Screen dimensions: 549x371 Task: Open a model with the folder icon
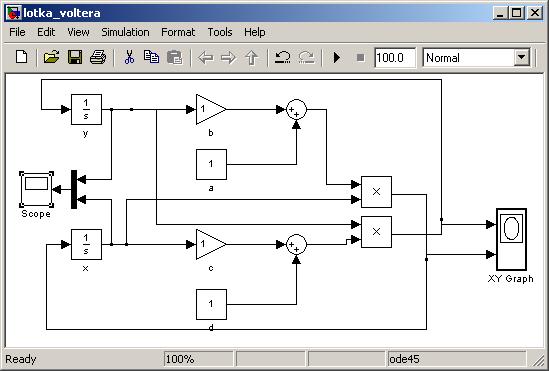[51, 57]
